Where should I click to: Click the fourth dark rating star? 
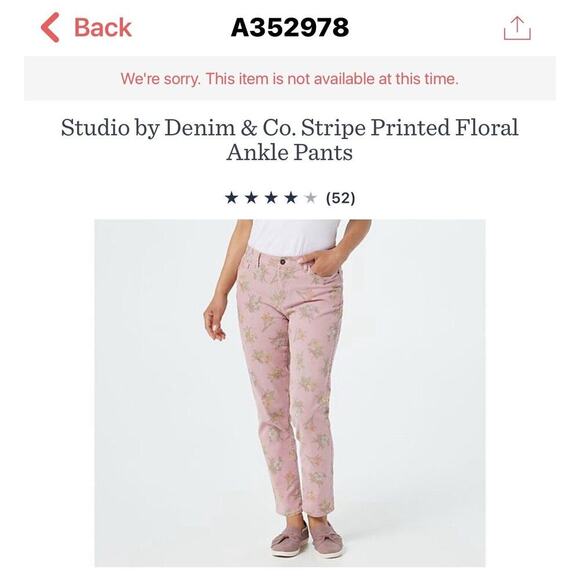coord(291,198)
